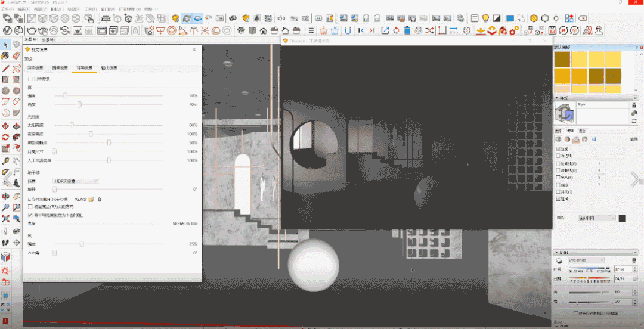Add a V-Ray sphere light
The height and width of the screenshot is (329, 644).
[x=172, y=30]
